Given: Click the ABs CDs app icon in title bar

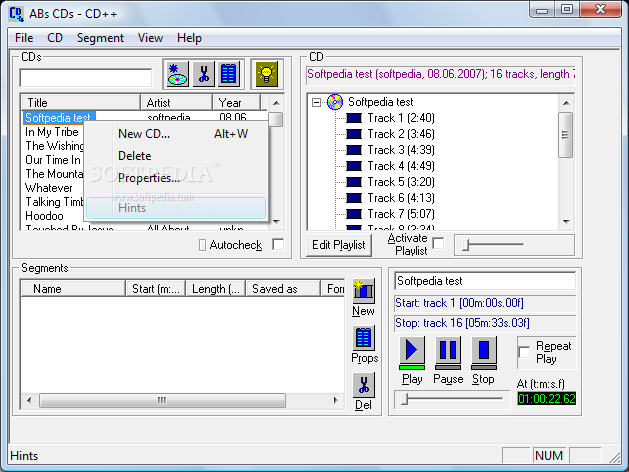Looking at the screenshot, I should (x=16, y=14).
